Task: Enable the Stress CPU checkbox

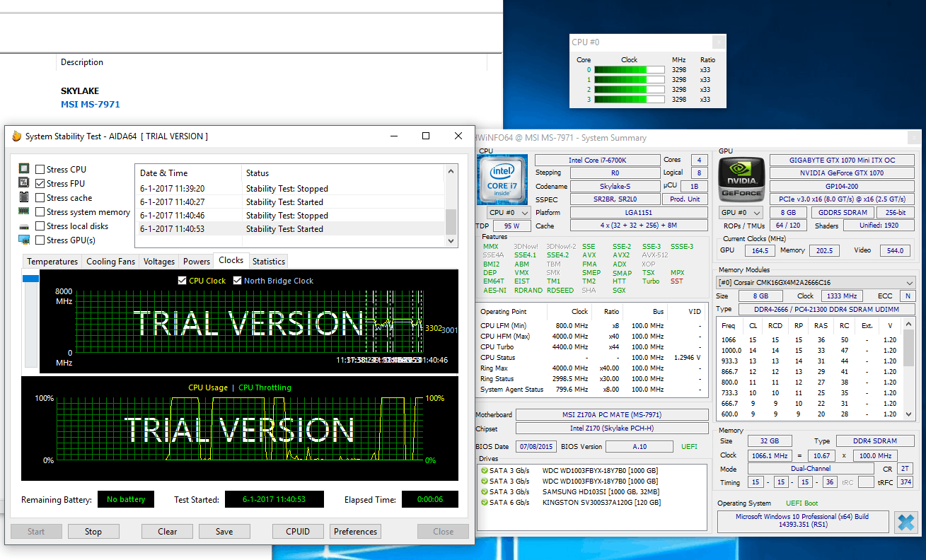Action: 40,170
